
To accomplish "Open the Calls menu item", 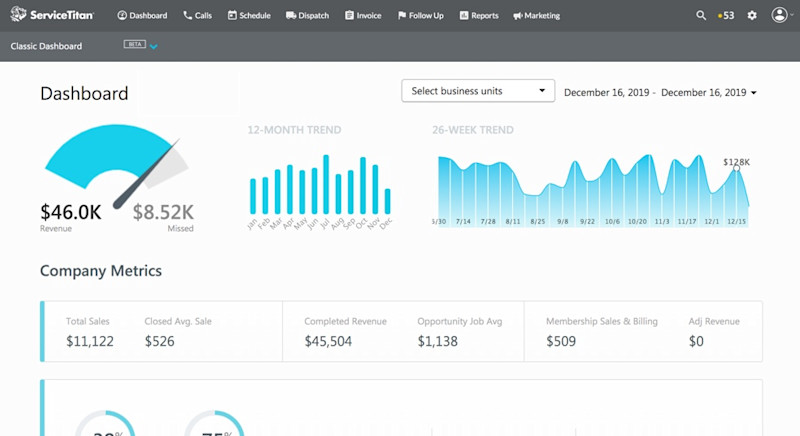I will [x=197, y=15].
